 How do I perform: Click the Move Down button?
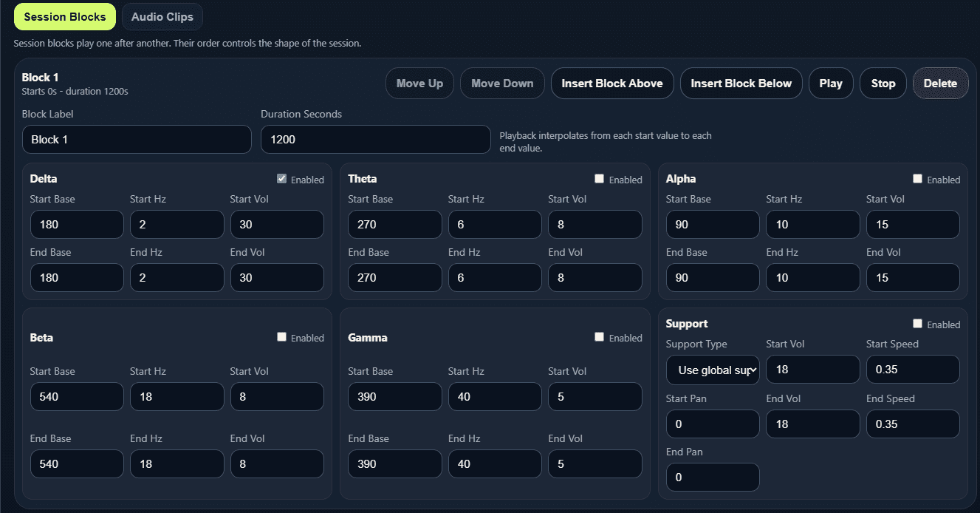click(502, 84)
